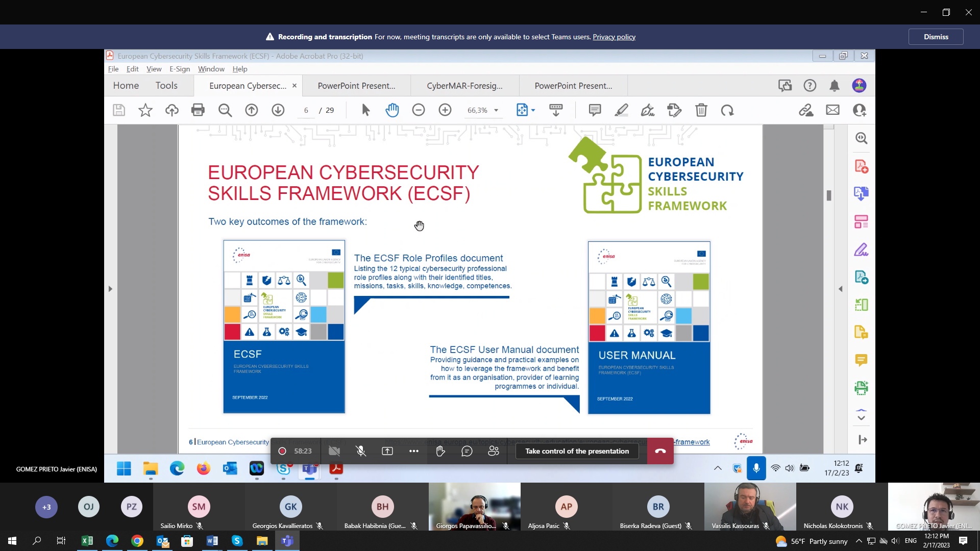
Task: Raise hand in the Teams meeting
Action: point(440,451)
